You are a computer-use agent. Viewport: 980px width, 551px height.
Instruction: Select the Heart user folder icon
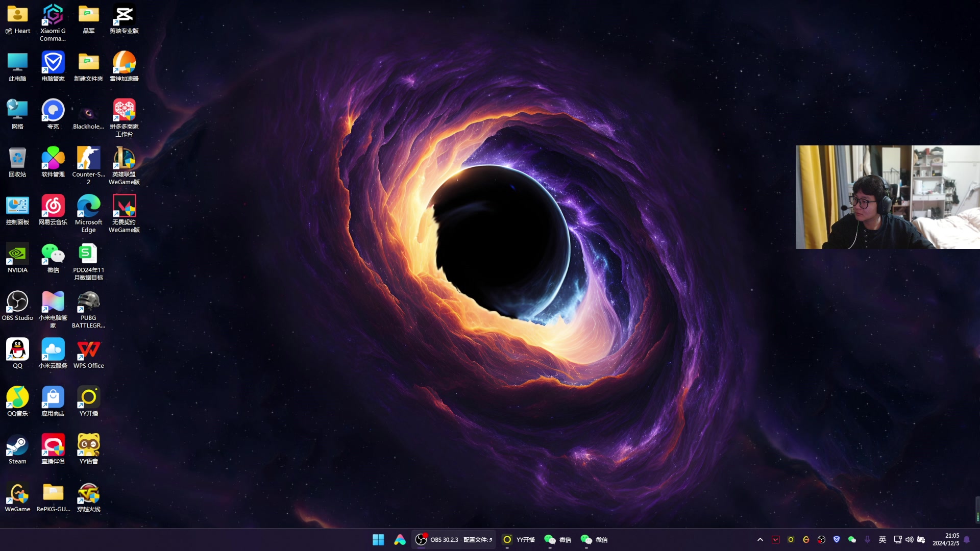pos(17,19)
